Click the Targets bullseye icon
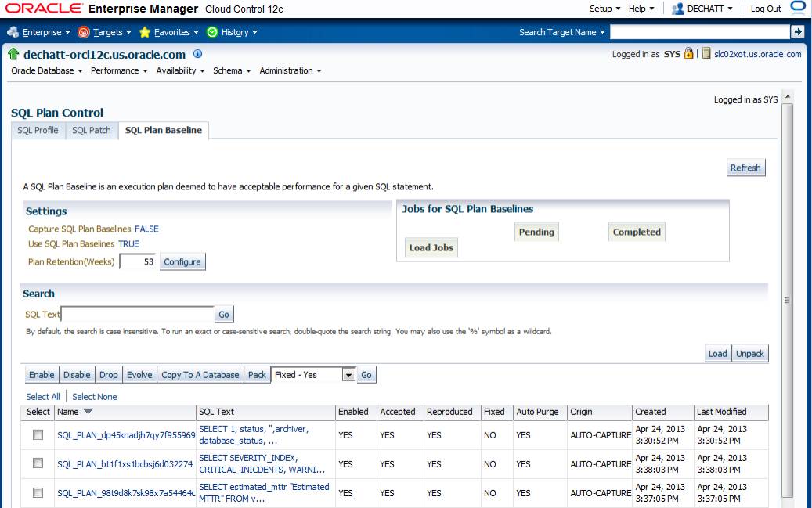This screenshot has width=812, height=508. pos(83,32)
